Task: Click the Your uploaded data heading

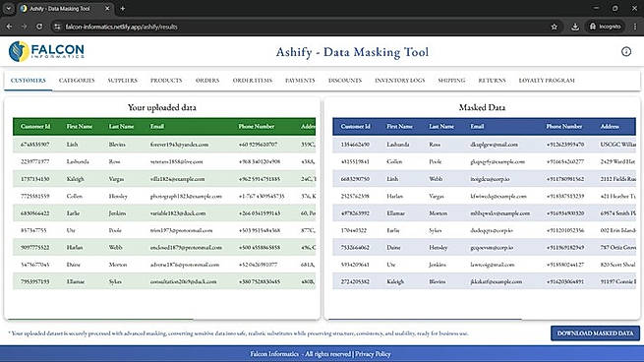Action: pos(162,107)
